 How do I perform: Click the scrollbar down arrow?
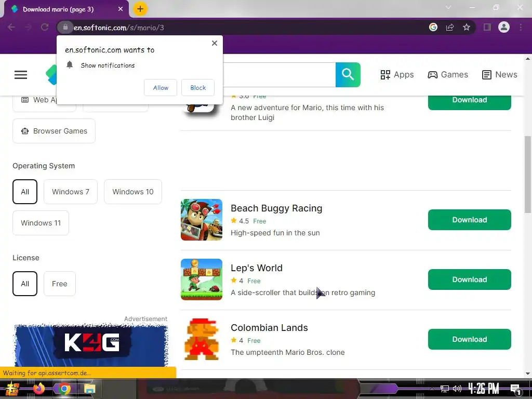[x=528, y=374]
